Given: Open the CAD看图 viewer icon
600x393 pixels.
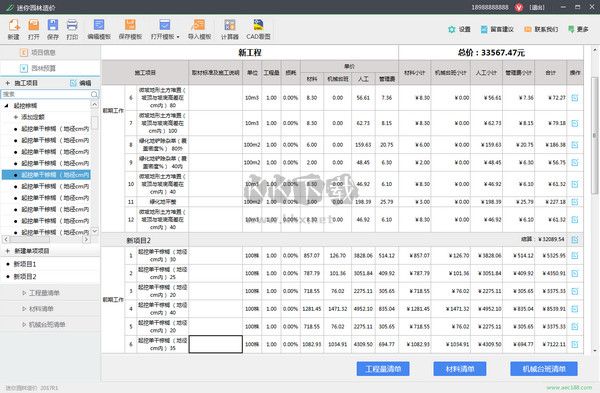Looking at the screenshot, I should [258, 25].
